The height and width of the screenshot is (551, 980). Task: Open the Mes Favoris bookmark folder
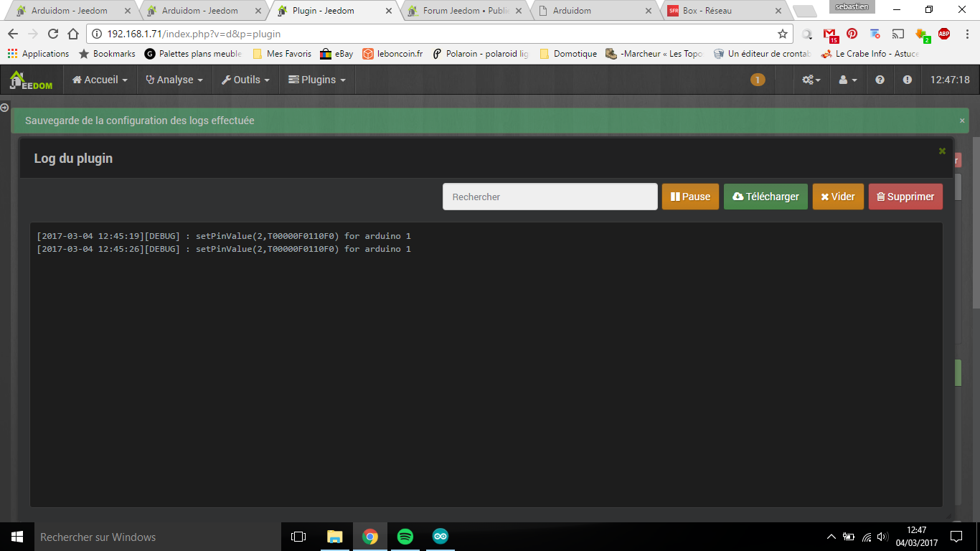point(282,54)
